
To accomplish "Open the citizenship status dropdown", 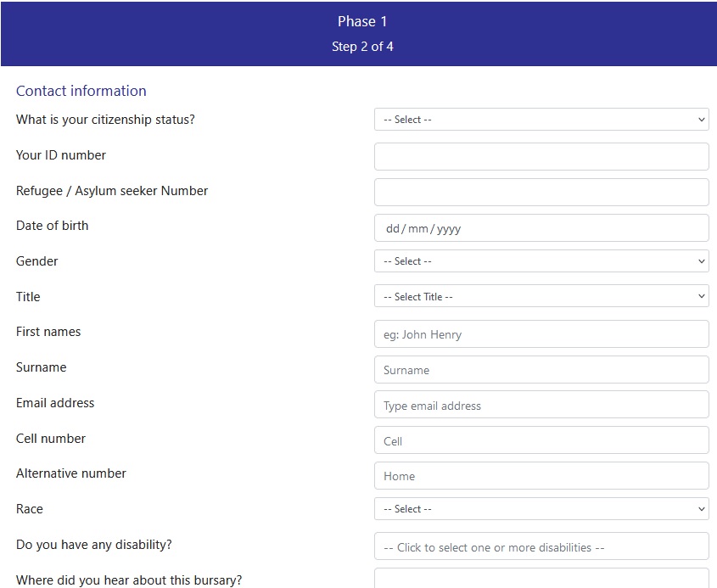I will [541, 120].
